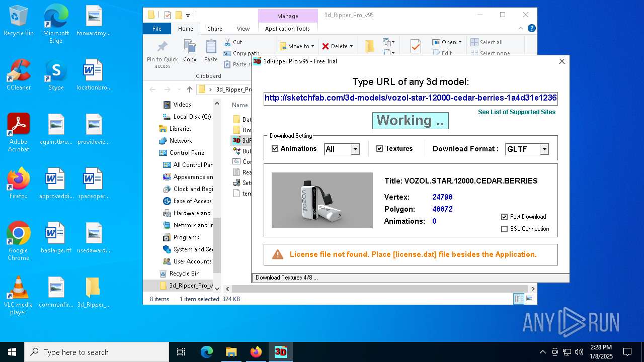
Task: Open Adobe Acrobat desktop shortcut
Action: tap(19, 133)
